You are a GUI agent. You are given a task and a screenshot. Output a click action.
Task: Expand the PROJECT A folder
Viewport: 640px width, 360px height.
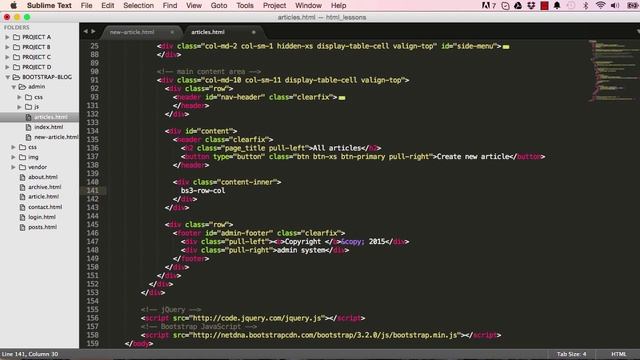click(x=7, y=37)
